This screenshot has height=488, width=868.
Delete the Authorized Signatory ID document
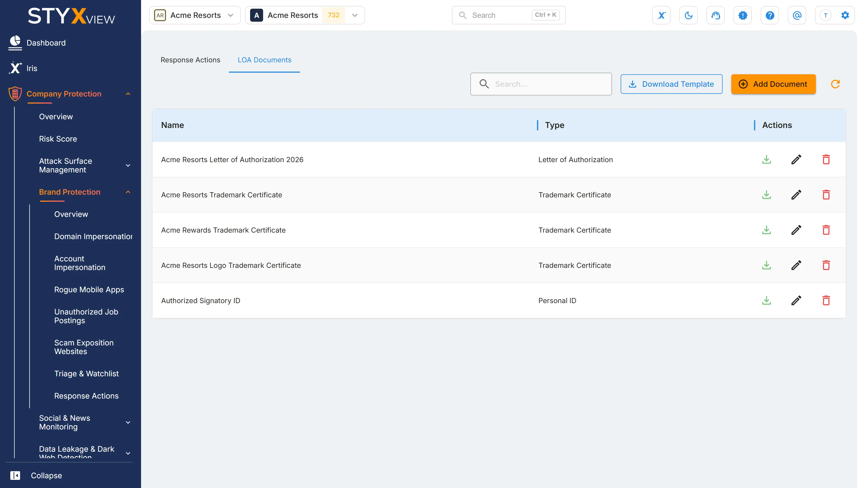point(826,300)
